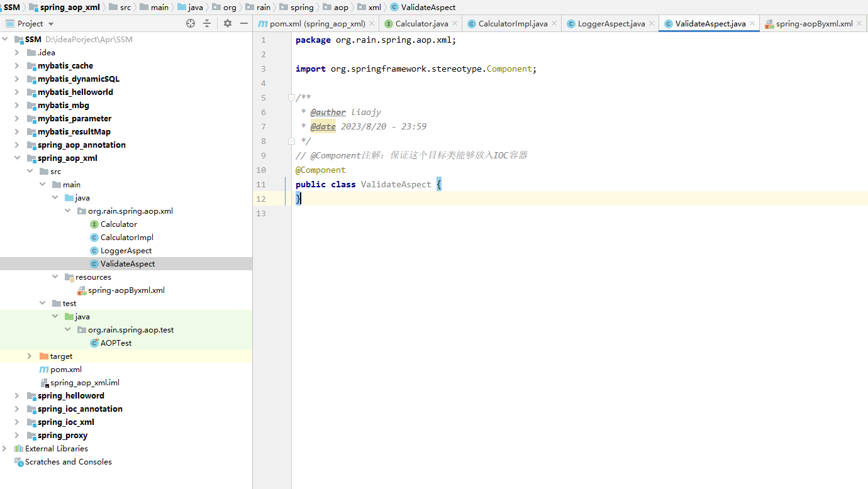Viewport: 868px width, 489px height.
Task: Click the collapse all icon in Project panel
Action: [x=207, y=23]
